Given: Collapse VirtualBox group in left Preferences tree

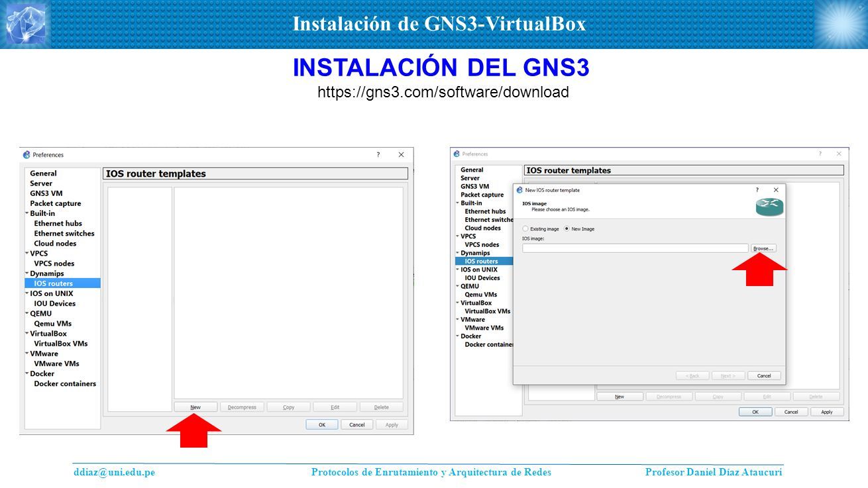Looking at the screenshot, I should tap(27, 333).
